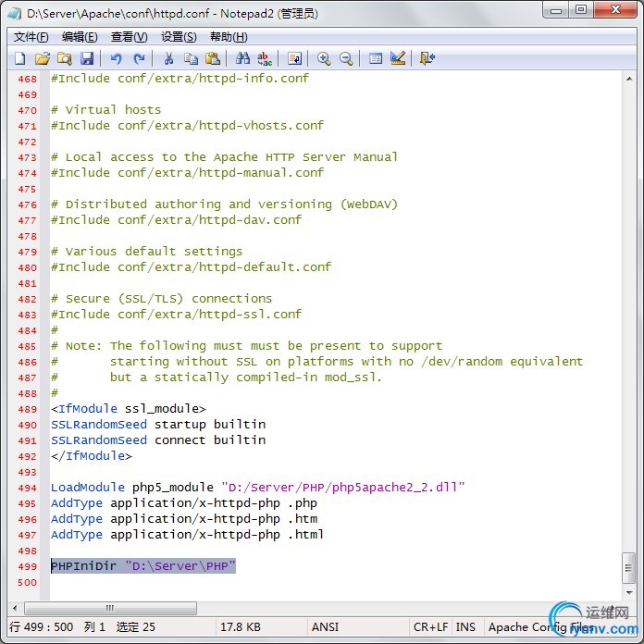Click the httpd-dav.conf Include line
Screen dimensions: 644x644
pyautogui.click(x=176, y=219)
